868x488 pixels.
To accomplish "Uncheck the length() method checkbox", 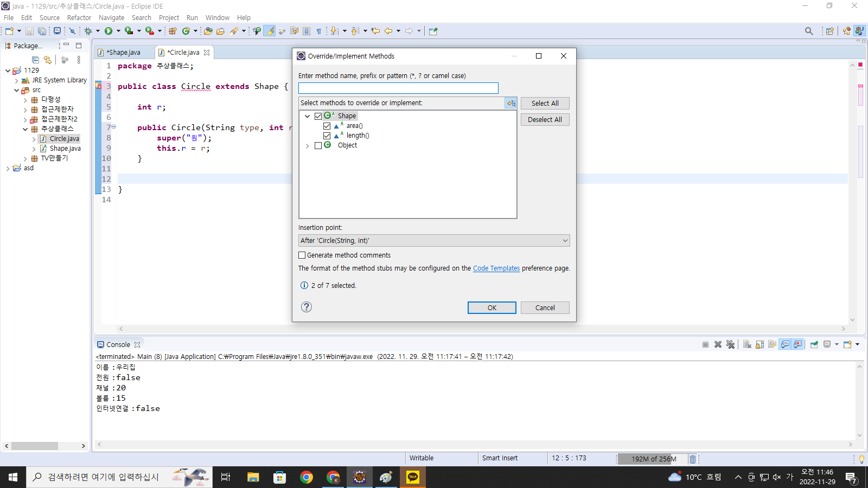I will tap(327, 136).
